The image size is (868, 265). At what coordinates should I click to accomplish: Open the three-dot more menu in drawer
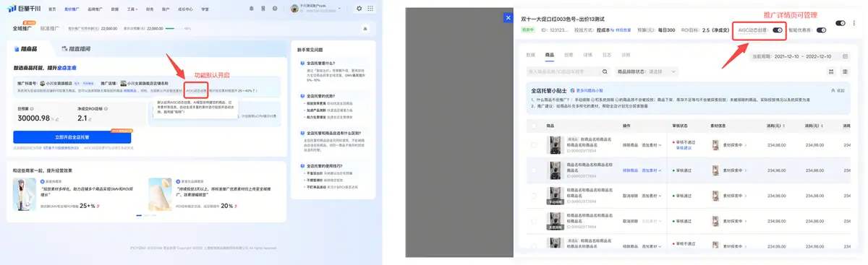point(854,23)
